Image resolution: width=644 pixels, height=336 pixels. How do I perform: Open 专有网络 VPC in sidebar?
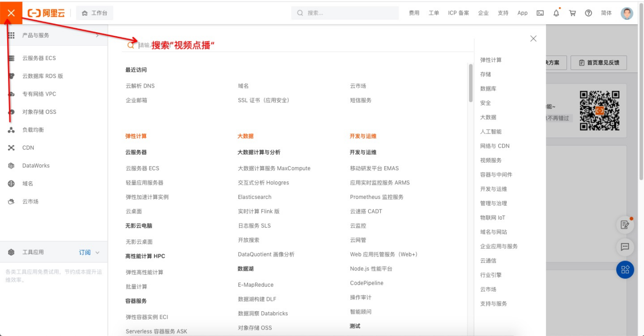39,94
